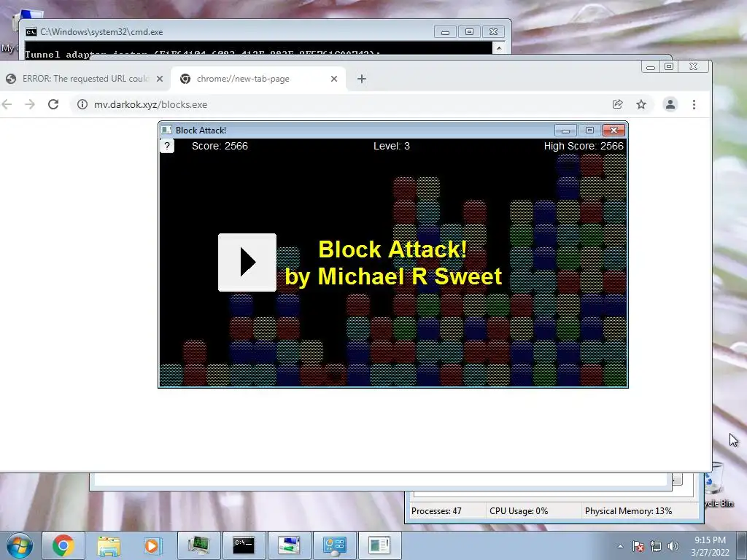Click the Score: 2566 text
Screen dimensions: 747x560
[220, 146]
